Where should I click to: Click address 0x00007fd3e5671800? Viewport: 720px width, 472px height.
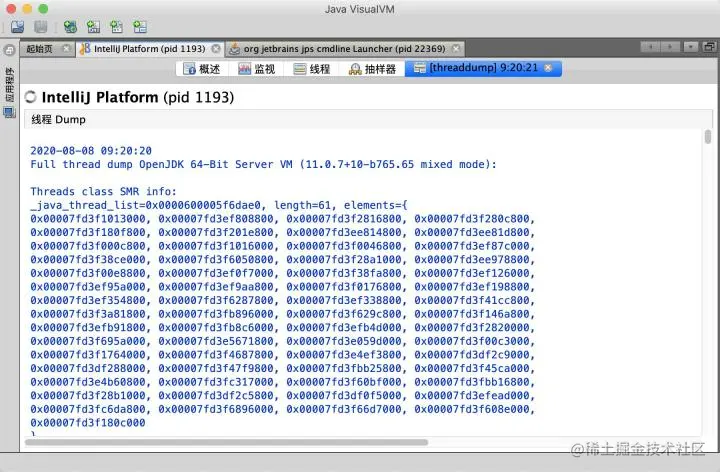click(x=216, y=341)
